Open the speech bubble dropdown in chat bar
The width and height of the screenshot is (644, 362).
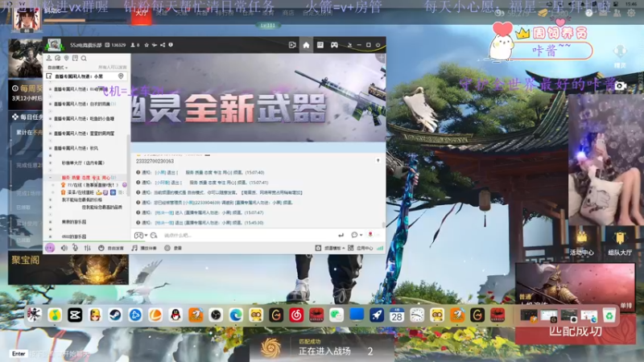point(356,235)
